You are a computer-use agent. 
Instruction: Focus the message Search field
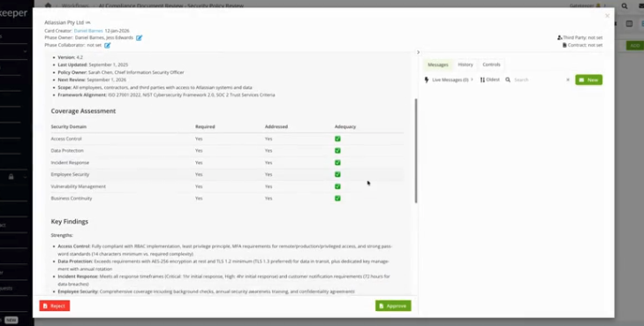point(538,80)
